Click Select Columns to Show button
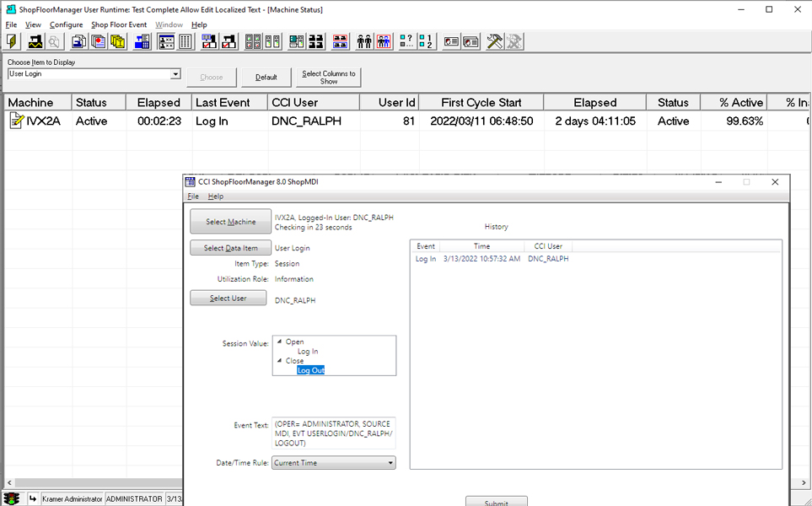812x506 pixels. [329, 78]
